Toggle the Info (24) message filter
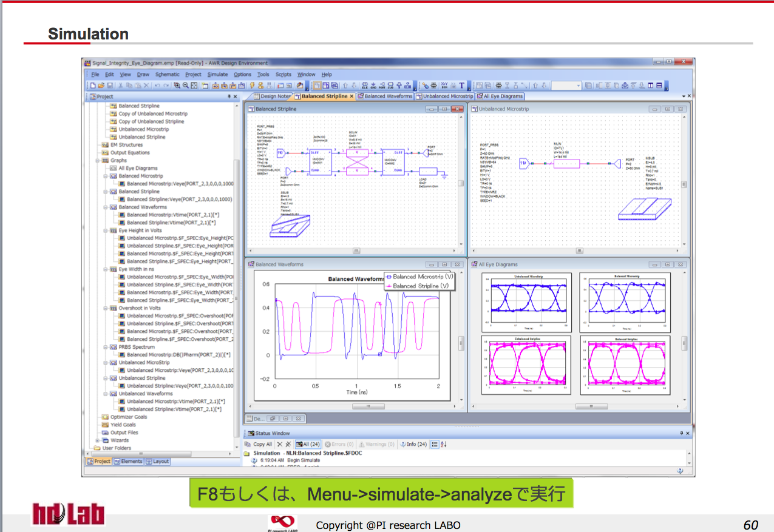 tap(413, 445)
